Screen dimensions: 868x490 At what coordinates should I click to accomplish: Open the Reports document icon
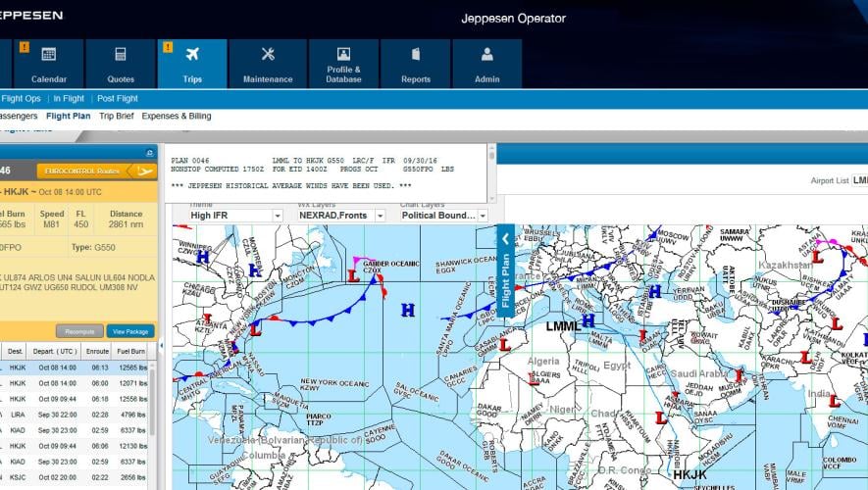point(416,55)
